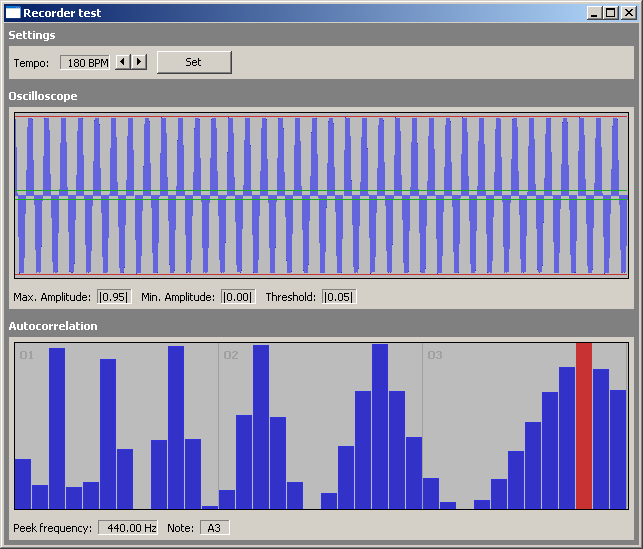The height and width of the screenshot is (549, 643).
Task: Click the O1 octave label
Action: pos(27,355)
